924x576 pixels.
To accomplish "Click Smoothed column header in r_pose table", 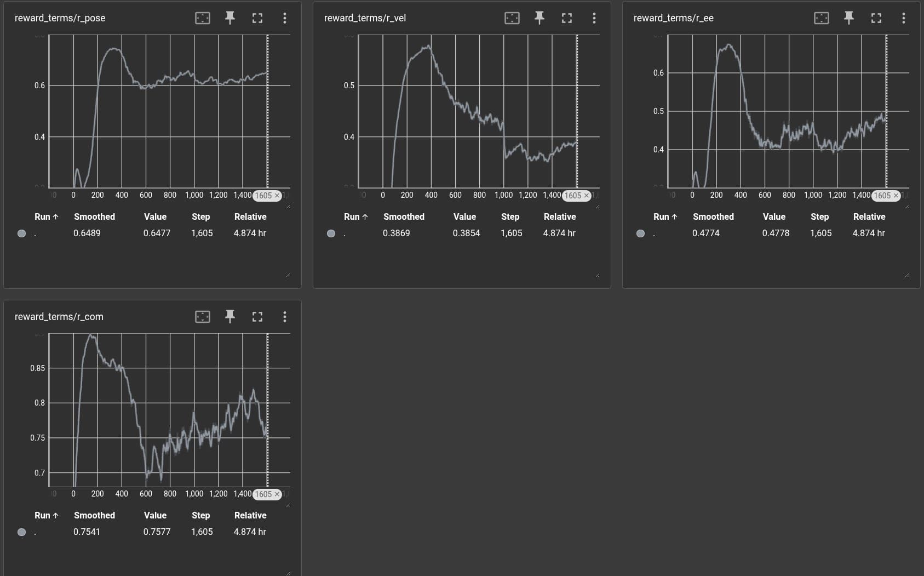I will (94, 217).
